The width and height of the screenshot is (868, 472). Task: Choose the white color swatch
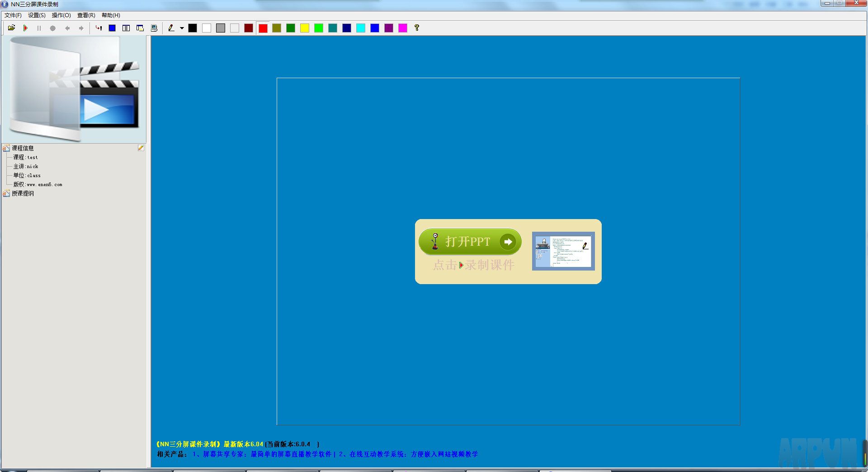pyautogui.click(x=207, y=28)
